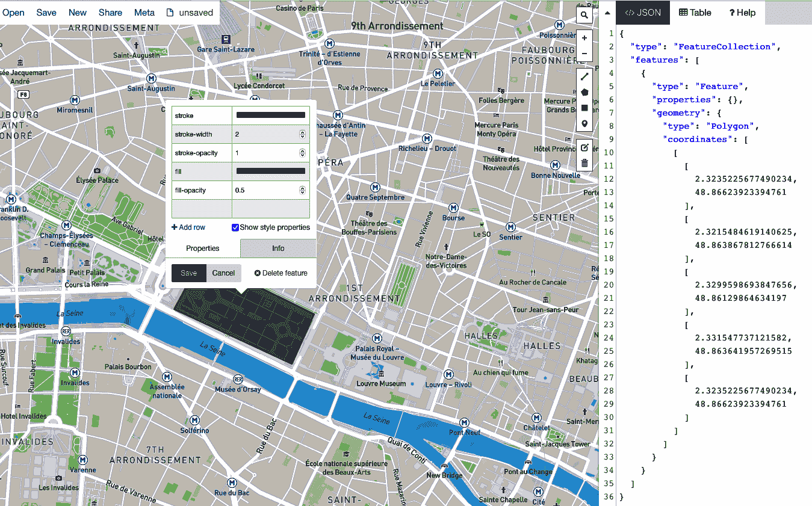
Task: Click the Palais Bourbon map label
Action: tap(128, 366)
